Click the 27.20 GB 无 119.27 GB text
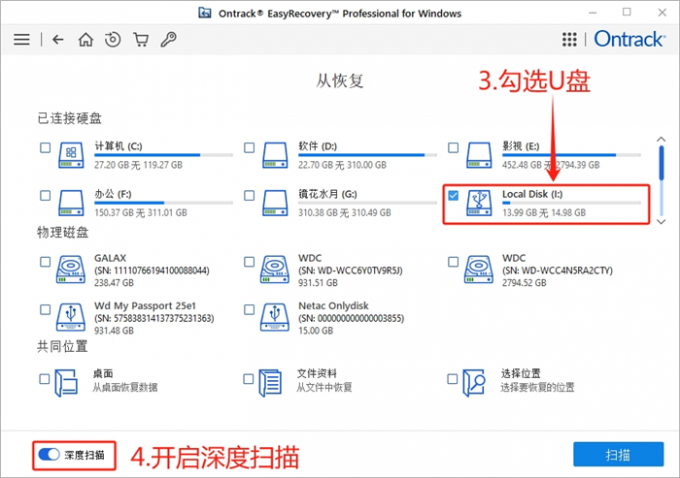Viewport: 680px width, 478px height. pos(138,165)
